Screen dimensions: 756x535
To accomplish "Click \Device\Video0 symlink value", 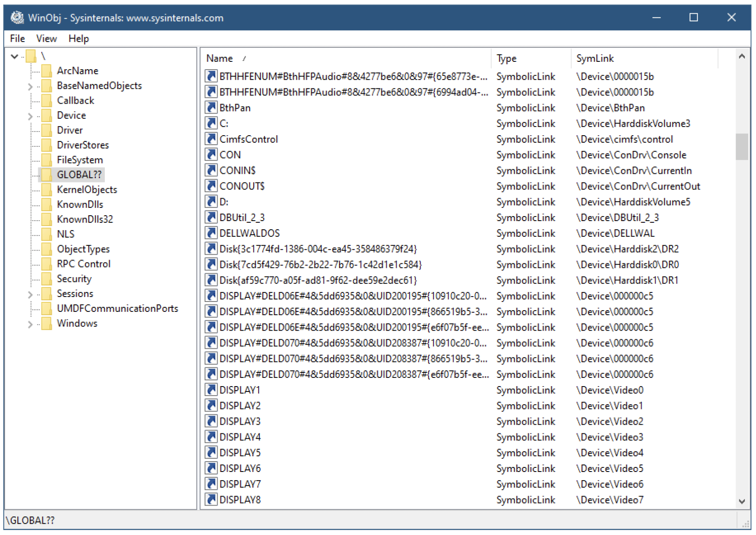I will click(x=610, y=390).
